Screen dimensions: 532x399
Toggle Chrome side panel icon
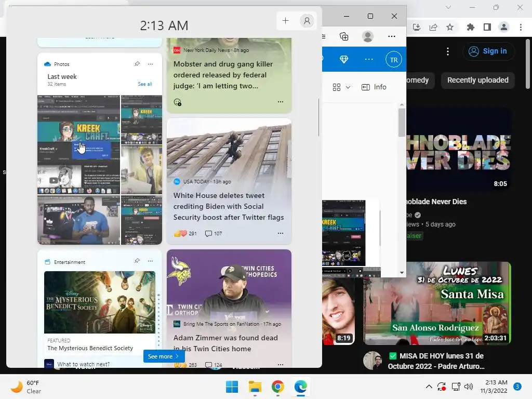(487, 27)
